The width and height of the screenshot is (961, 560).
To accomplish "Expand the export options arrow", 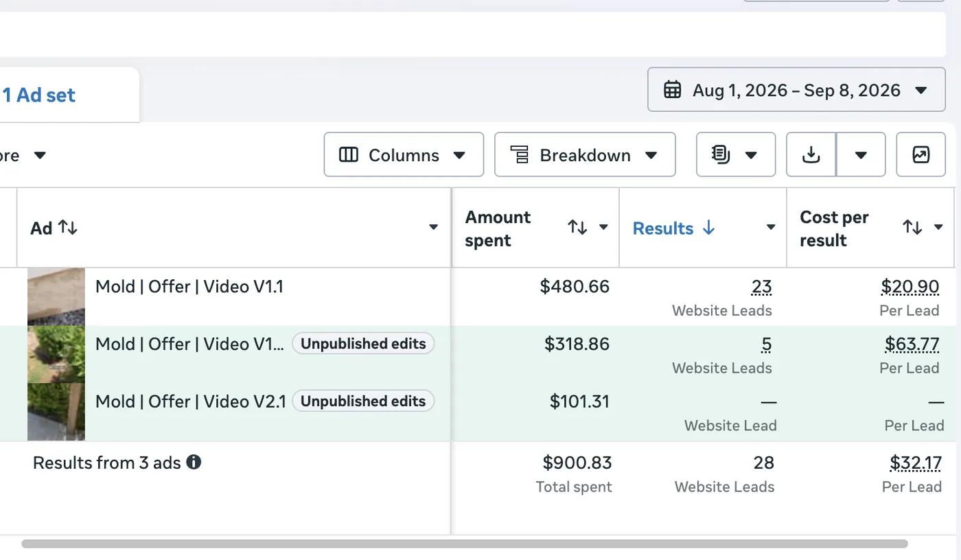I will point(861,155).
